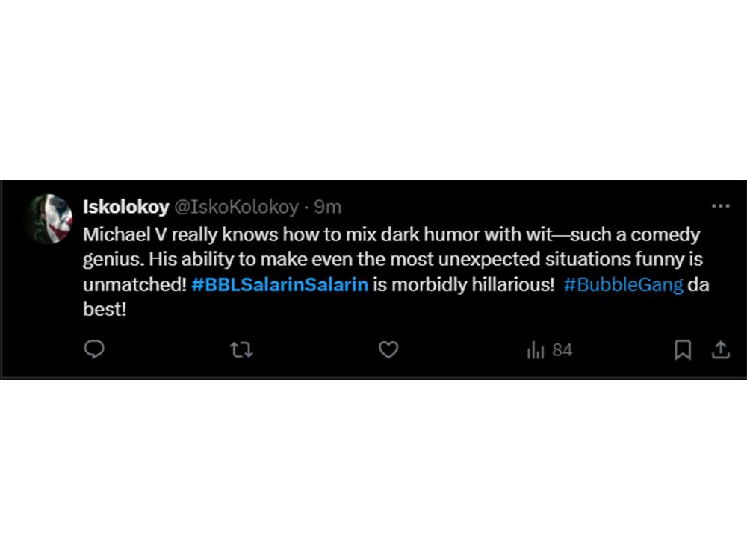The width and height of the screenshot is (747, 560).
Task: Click the word "unmatched!" in the tweet
Action: 134,285
